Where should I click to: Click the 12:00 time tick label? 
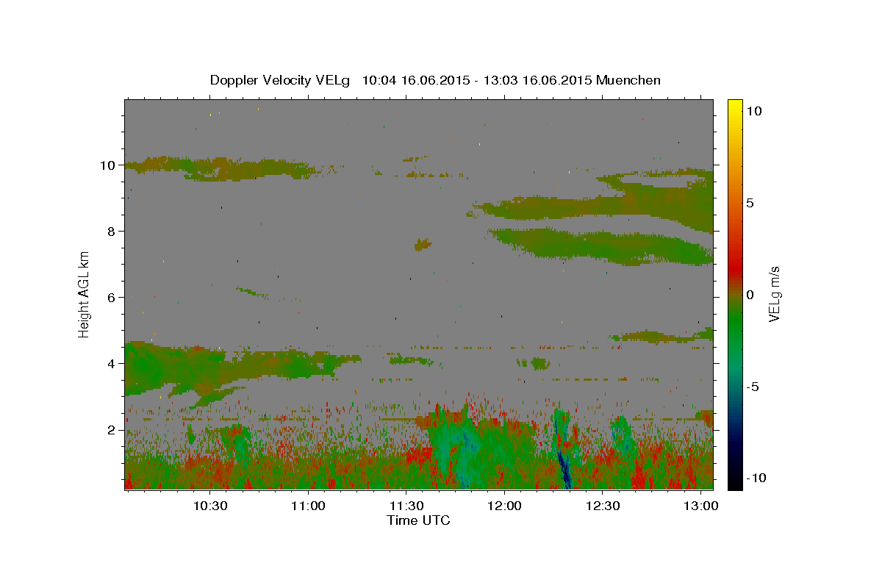pyautogui.click(x=505, y=506)
